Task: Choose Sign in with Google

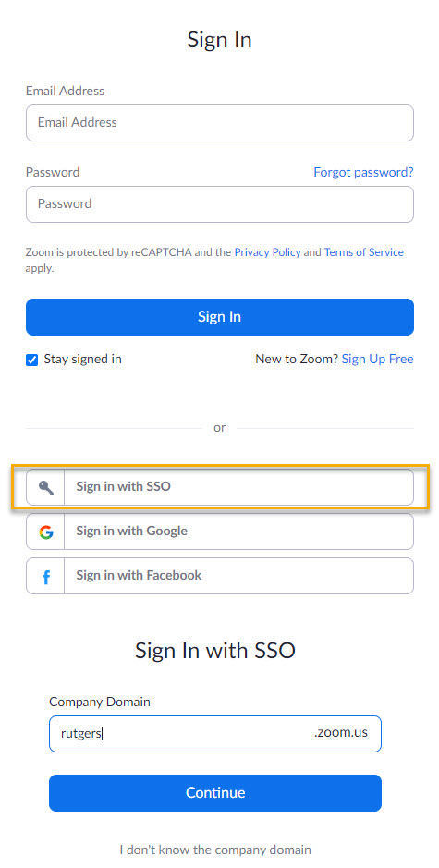Action: pos(220,532)
